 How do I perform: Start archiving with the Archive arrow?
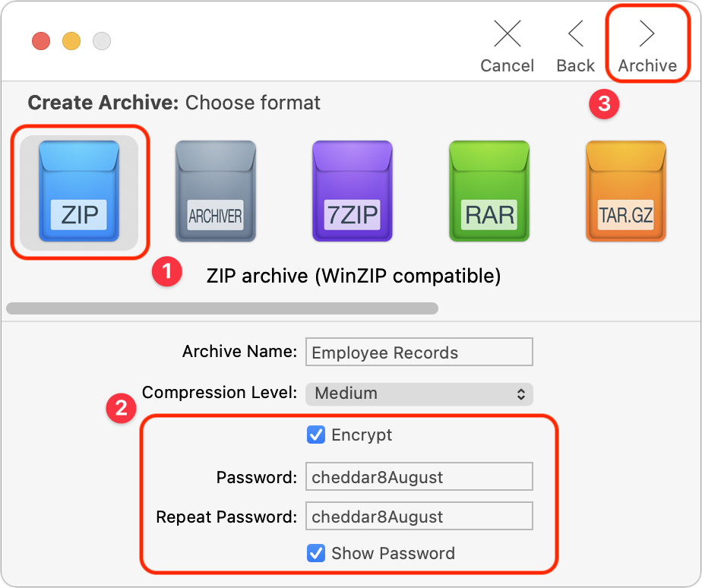[x=647, y=33]
